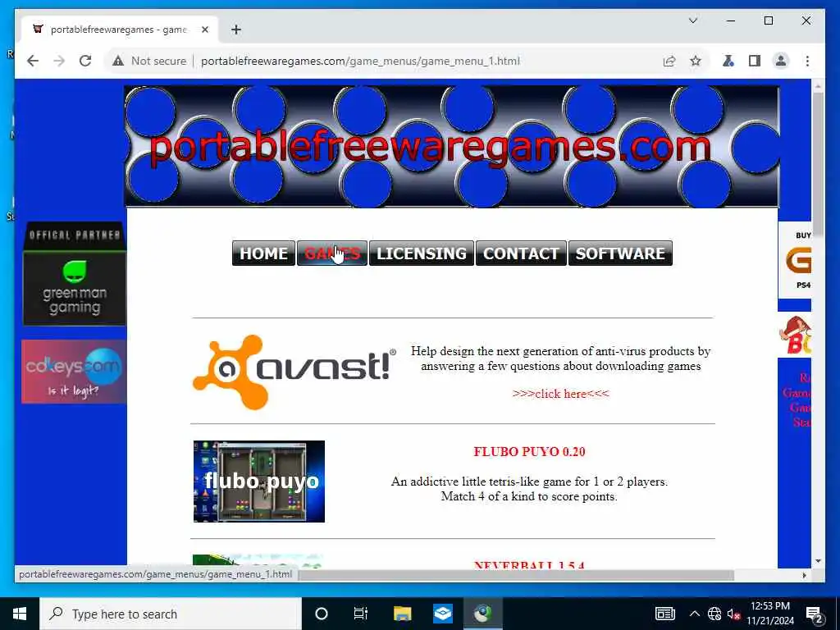
Task: Select the portablefreewaregames browser tab
Action: click(120, 30)
